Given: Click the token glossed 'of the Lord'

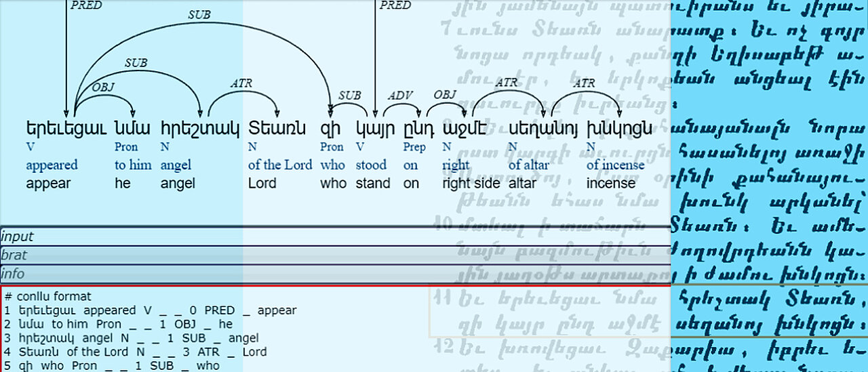Looking at the screenshot, I should [277, 127].
